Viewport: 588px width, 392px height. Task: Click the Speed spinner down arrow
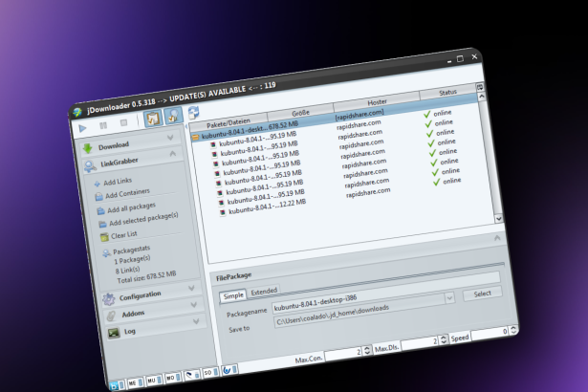[x=513, y=332]
